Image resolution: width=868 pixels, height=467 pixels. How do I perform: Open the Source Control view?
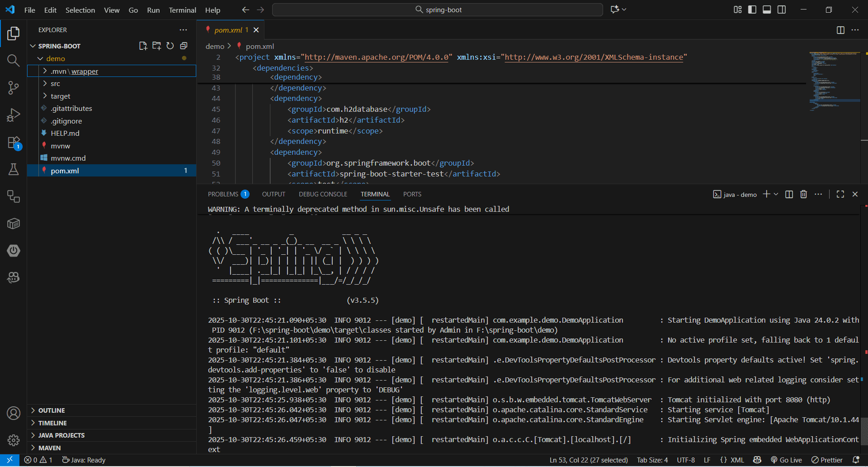(14, 88)
